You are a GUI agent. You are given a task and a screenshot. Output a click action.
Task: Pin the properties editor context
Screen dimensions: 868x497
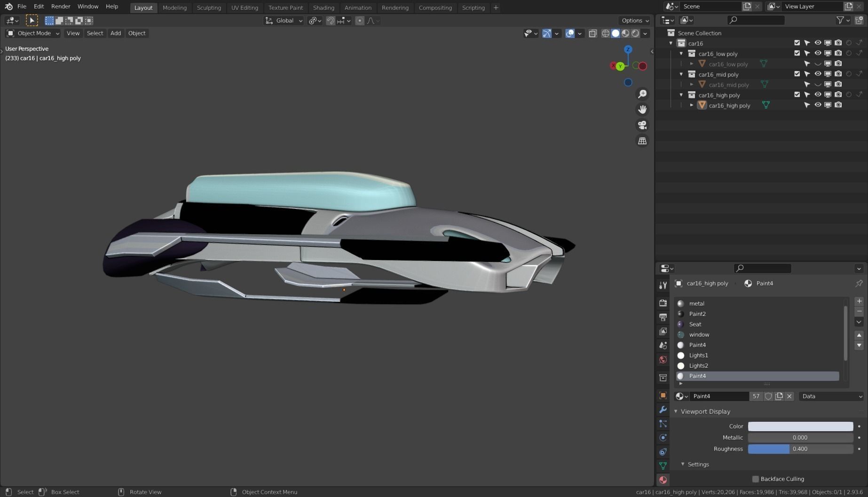coord(859,283)
